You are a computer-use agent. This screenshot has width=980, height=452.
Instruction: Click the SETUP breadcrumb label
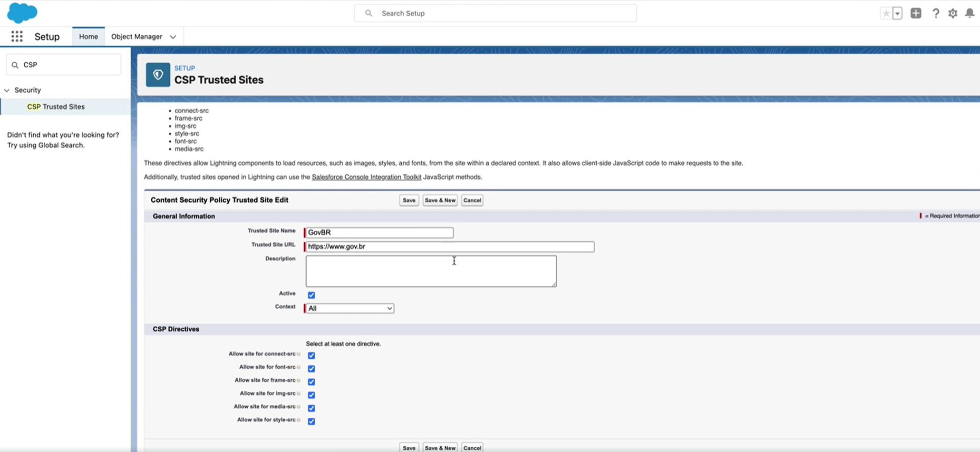point(185,68)
